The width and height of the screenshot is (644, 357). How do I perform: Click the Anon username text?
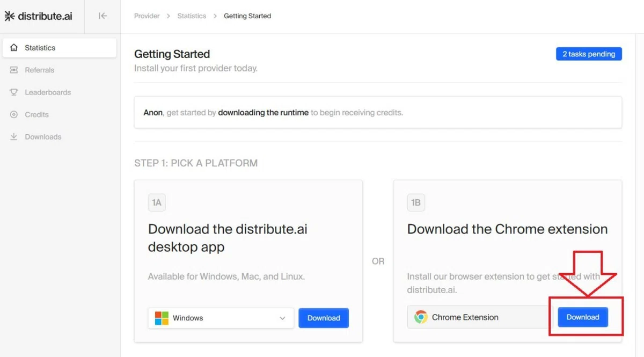153,113
